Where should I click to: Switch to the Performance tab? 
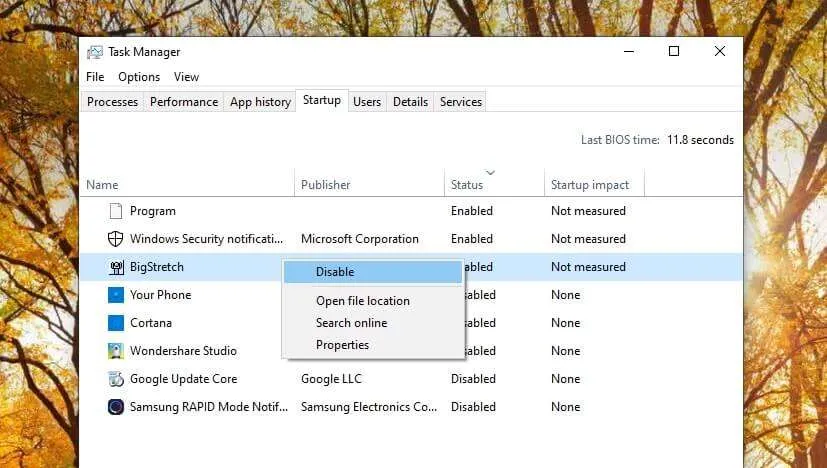click(x=184, y=102)
